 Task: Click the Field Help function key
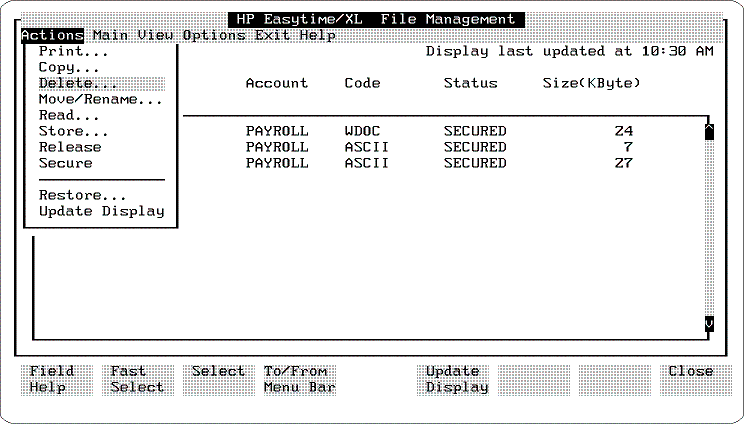56,379
